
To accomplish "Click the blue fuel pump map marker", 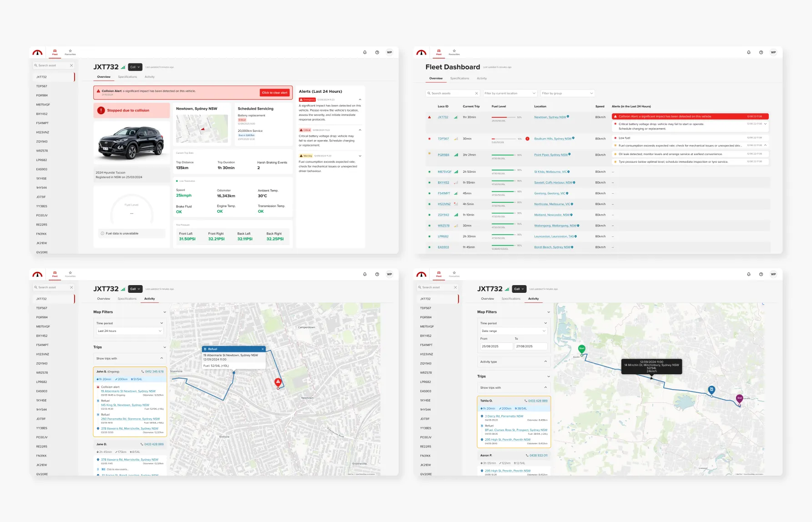I will pyautogui.click(x=711, y=390).
